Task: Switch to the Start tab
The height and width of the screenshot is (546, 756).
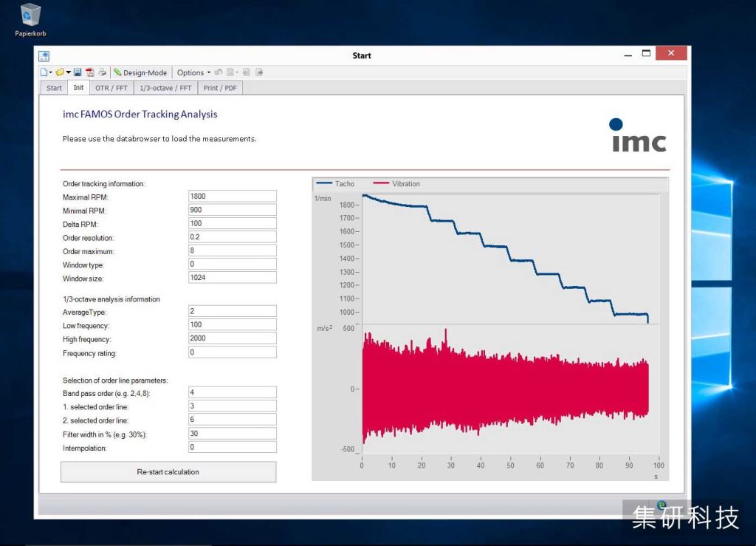Action: coord(54,88)
